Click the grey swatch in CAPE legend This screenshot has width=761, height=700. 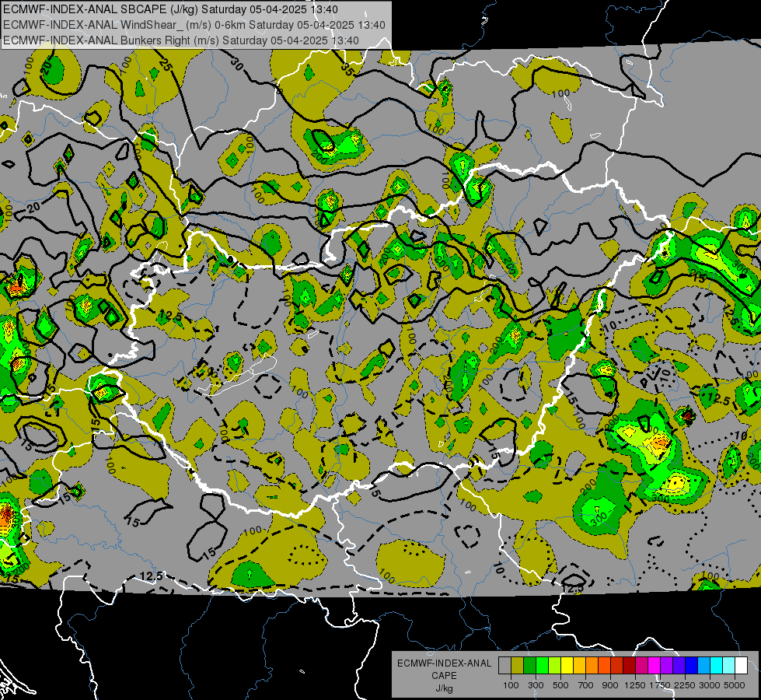pos(504,665)
